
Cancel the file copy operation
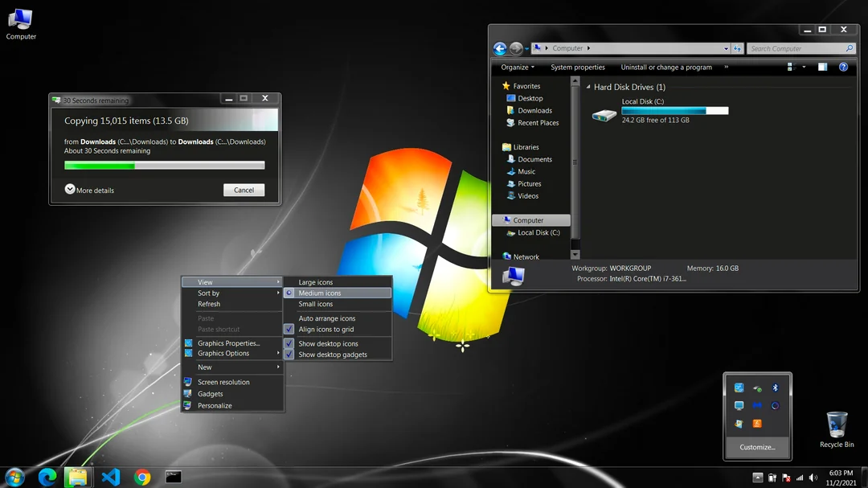[244, 190]
